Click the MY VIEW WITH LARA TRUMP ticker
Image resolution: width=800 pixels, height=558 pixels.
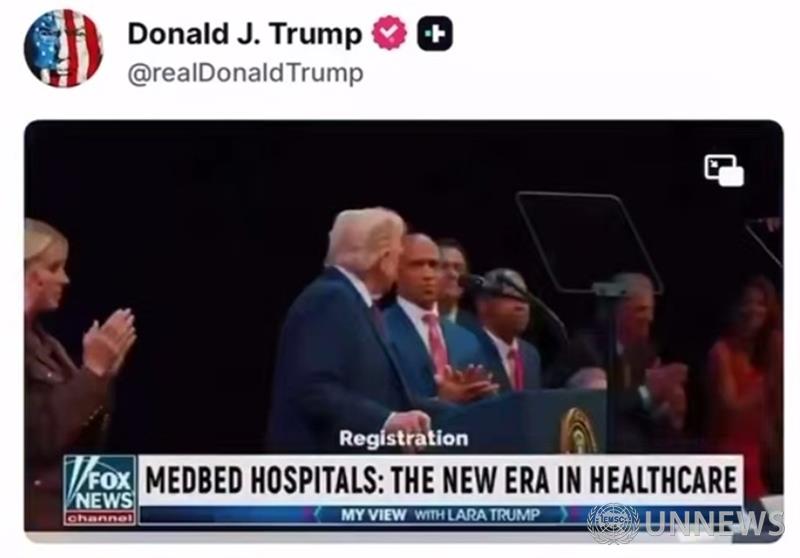coord(440,515)
